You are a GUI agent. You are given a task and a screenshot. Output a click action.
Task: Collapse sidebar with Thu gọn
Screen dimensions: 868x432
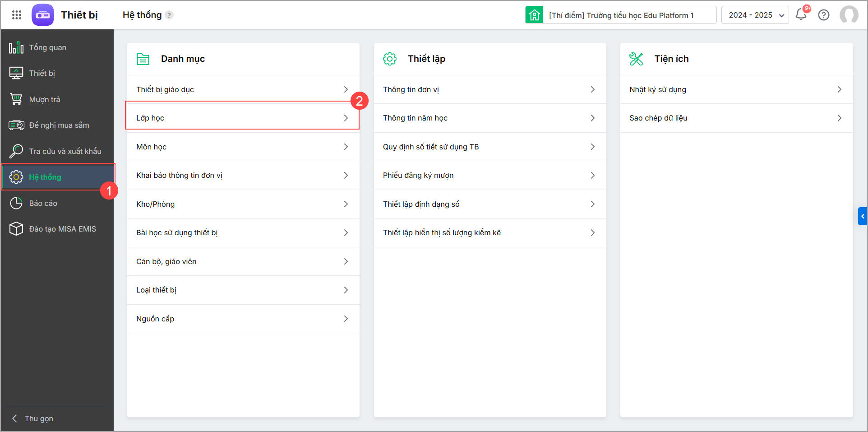tap(38, 418)
